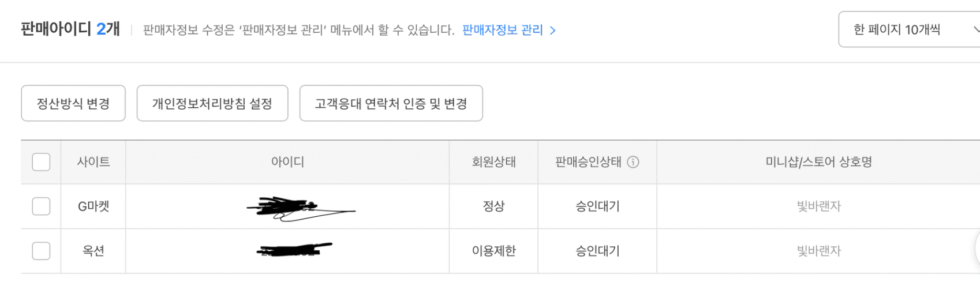Click the info icon beside 판매승인상태
The image size is (980, 282).
coord(633,162)
